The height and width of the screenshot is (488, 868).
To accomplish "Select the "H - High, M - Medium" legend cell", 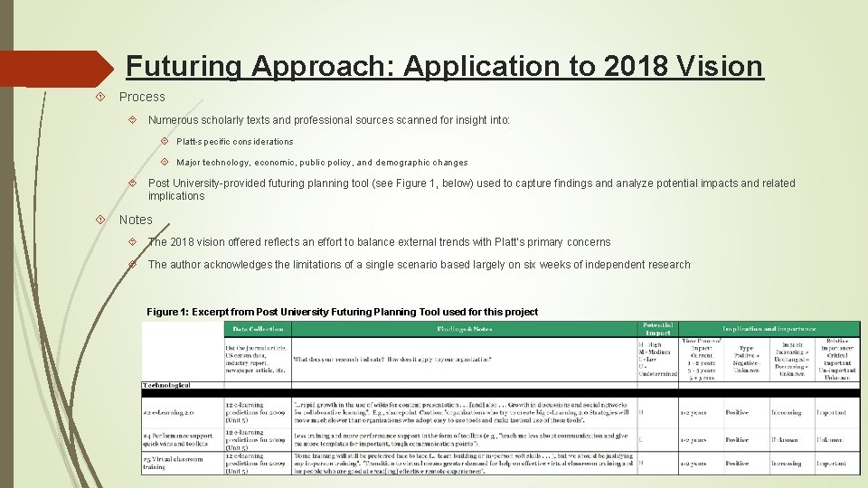I will [657, 359].
